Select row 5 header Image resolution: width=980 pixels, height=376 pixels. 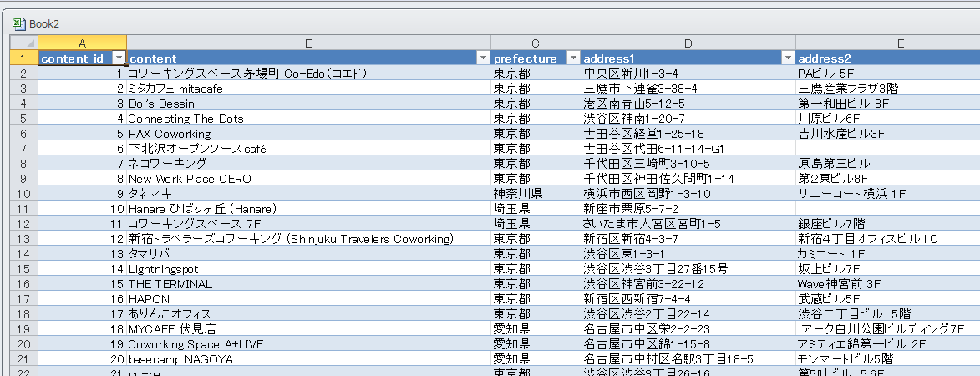coord(24,118)
